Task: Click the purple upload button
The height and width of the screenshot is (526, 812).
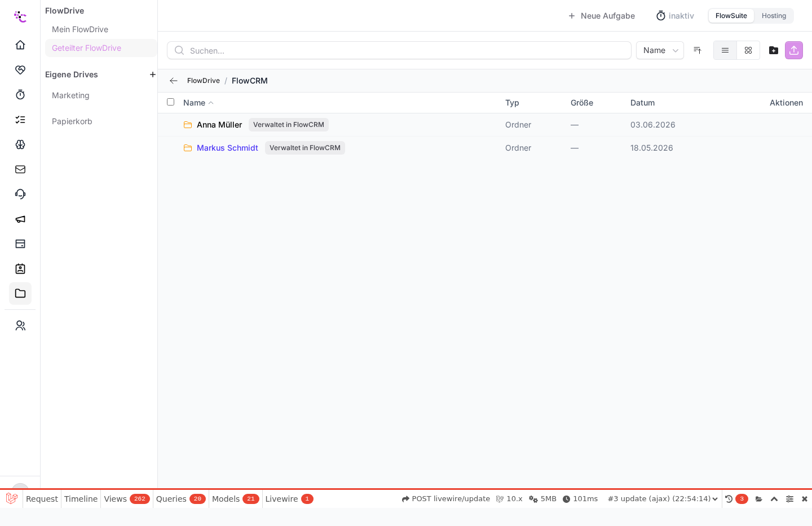Action: 794,50
